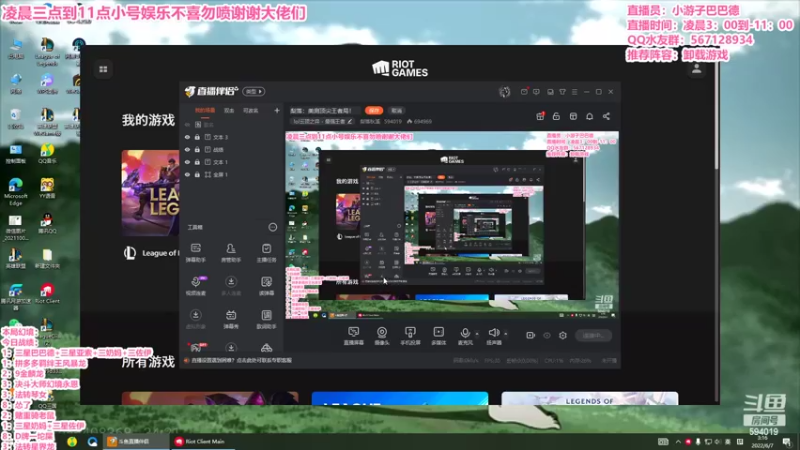Add 直播屏幕 screen capture source
The image size is (800, 450).
[x=354, y=336]
